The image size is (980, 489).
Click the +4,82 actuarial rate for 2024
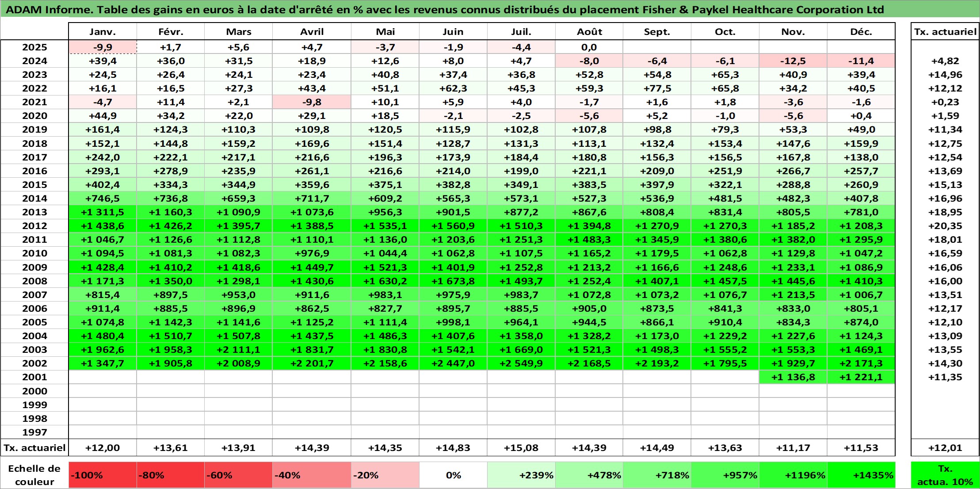(945, 61)
